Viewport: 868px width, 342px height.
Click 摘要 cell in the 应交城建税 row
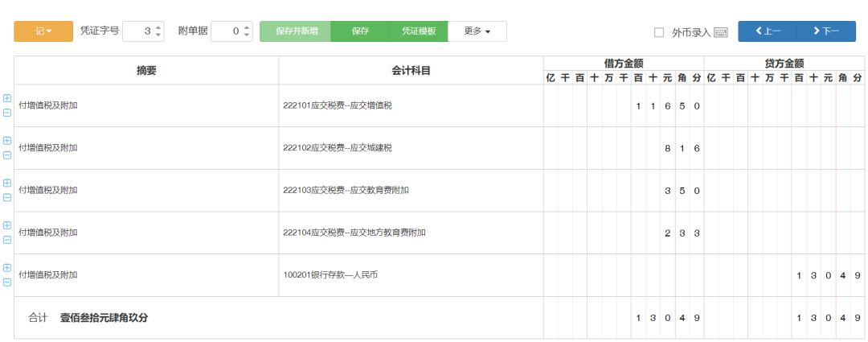146,148
